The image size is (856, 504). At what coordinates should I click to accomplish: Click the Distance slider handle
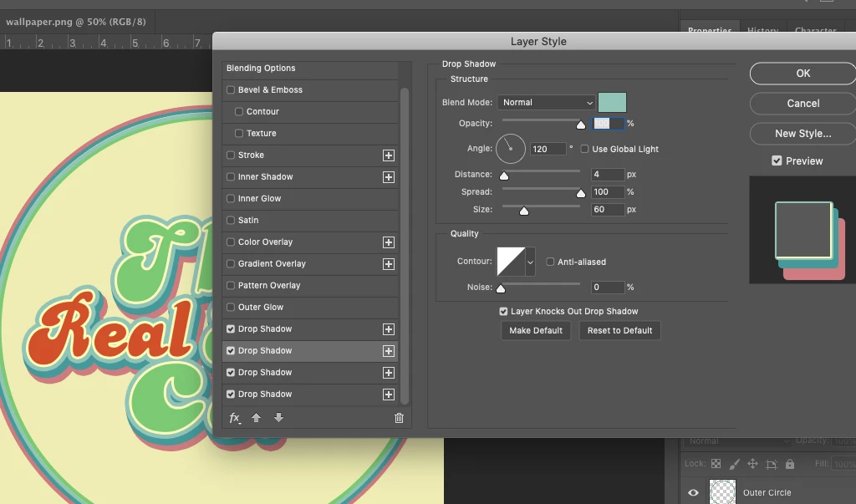[x=504, y=176]
